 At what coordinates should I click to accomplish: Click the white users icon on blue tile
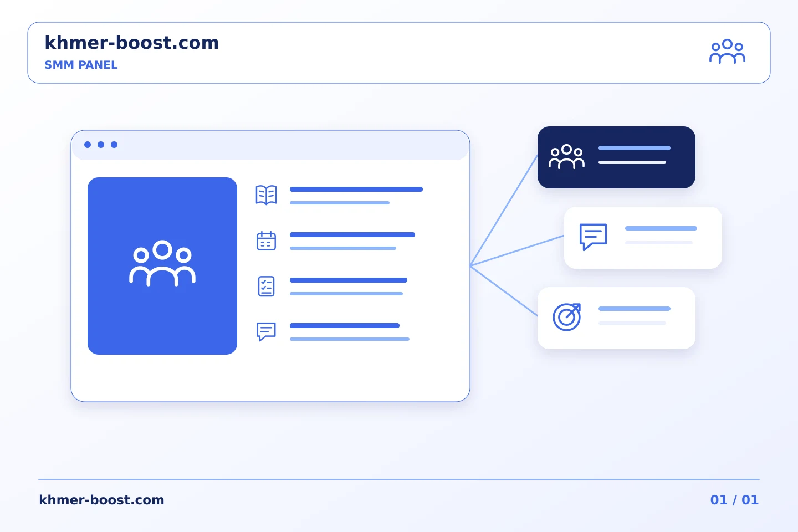pos(162,264)
